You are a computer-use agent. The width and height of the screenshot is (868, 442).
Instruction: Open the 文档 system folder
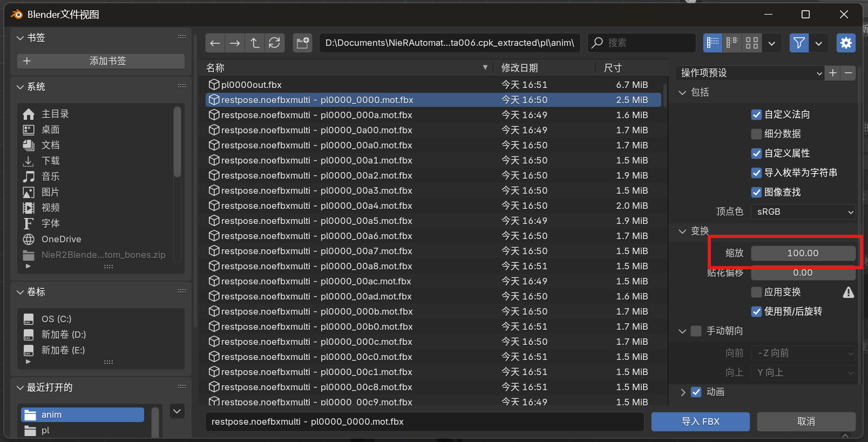click(51, 145)
